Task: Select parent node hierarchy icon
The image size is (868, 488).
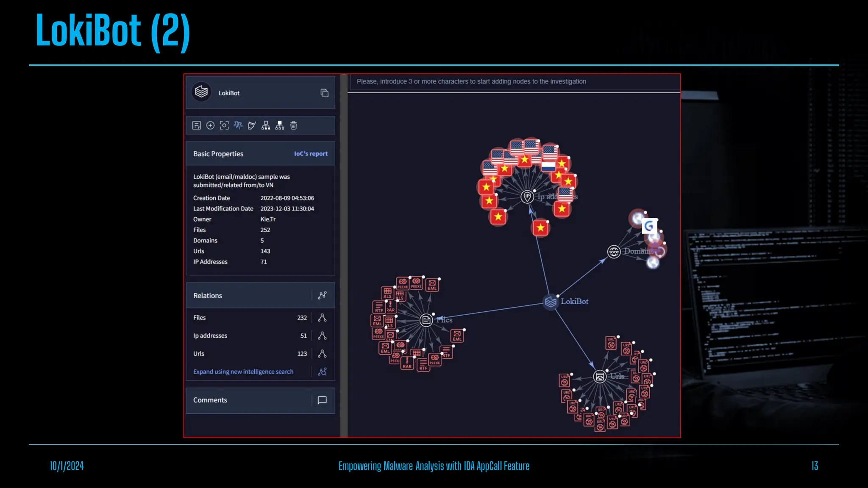Action: pyautogui.click(x=280, y=125)
